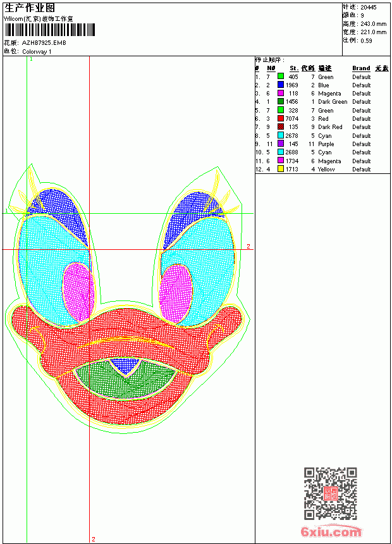Click the QR code image

point(331,493)
